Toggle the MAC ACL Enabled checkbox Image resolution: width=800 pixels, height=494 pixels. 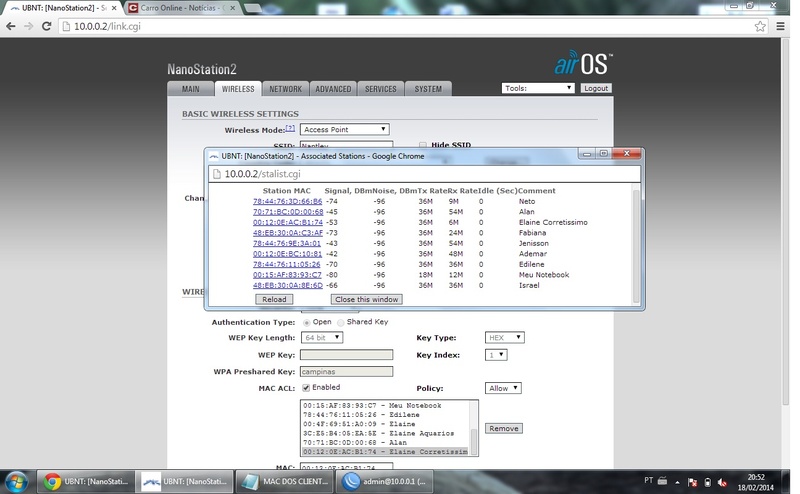(x=306, y=388)
